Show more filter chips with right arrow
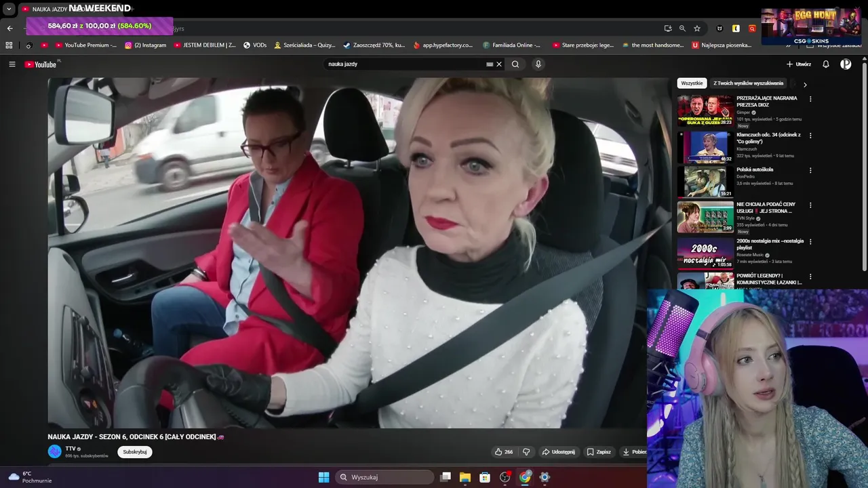The width and height of the screenshot is (868, 488). 805,85
